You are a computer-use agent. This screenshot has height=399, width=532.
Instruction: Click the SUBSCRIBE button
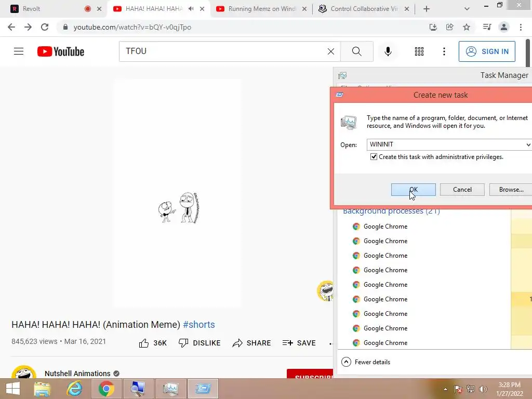tap(310, 374)
